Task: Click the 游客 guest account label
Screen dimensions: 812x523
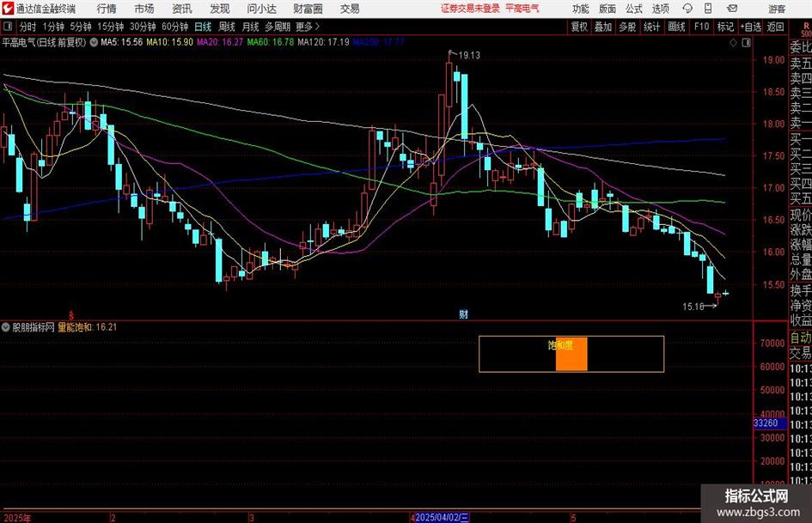Action: [x=777, y=9]
